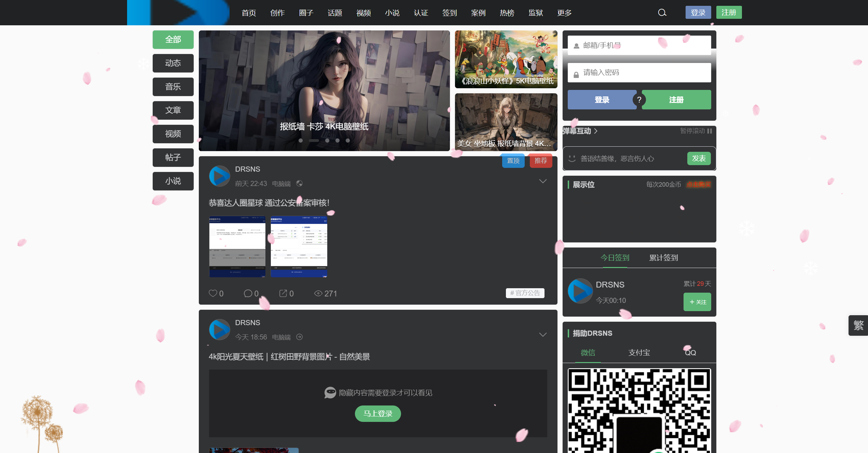Viewport: 868px width, 453px height.
Task: Click the search magnifier icon in header
Action: pos(662,13)
